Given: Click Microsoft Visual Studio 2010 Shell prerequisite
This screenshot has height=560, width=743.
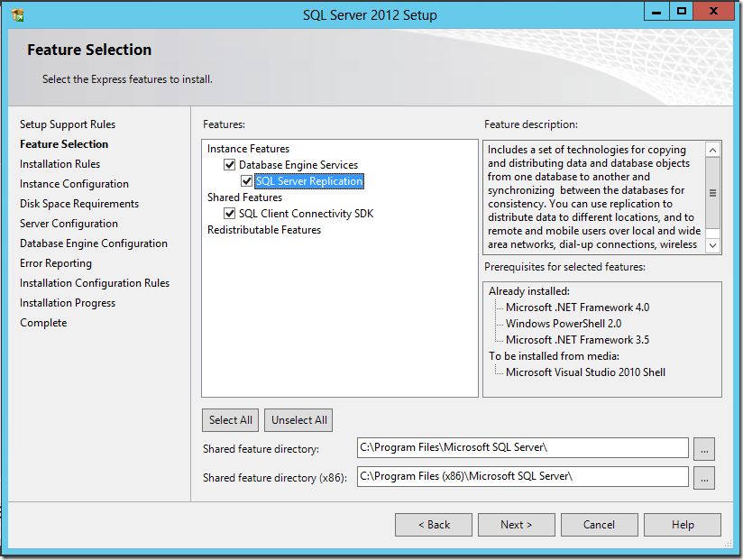Looking at the screenshot, I should (x=586, y=372).
